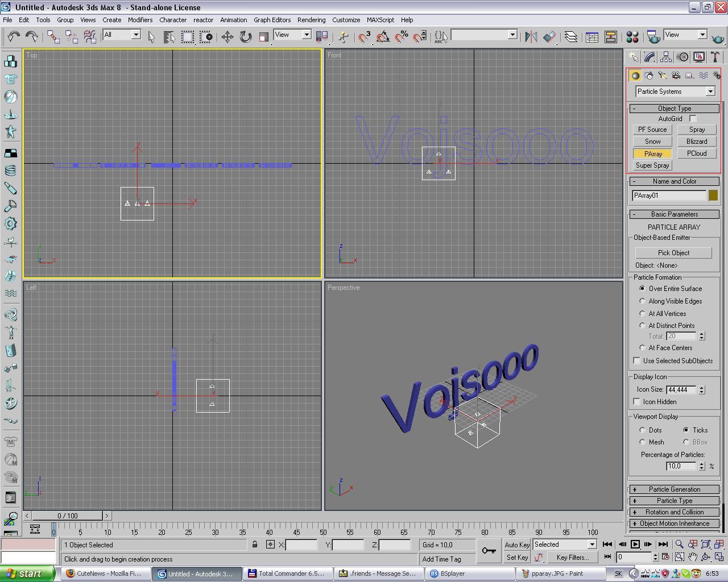
Task: Switch to Hierarchy command panel tab
Action: 666,57
